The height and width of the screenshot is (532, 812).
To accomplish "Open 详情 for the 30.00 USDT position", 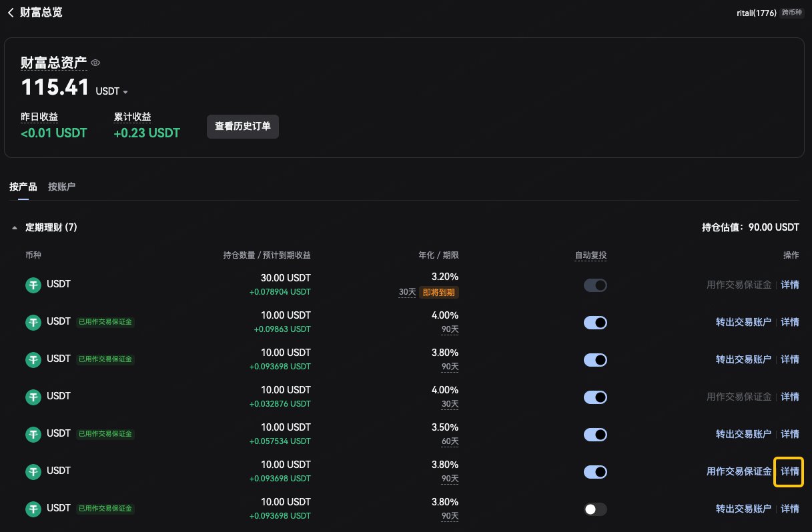I will [x=790, y=285].
